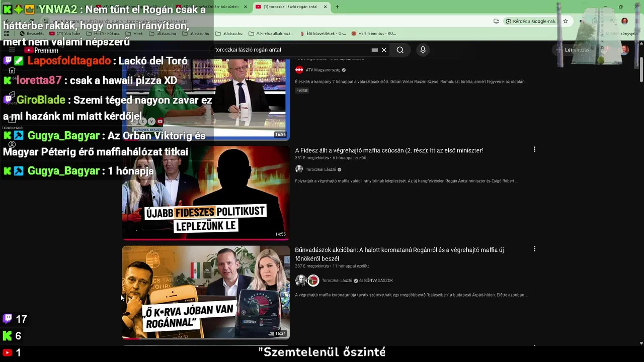
Task: Open the ATV studio interview thumbnail
Action: (206, 100)
